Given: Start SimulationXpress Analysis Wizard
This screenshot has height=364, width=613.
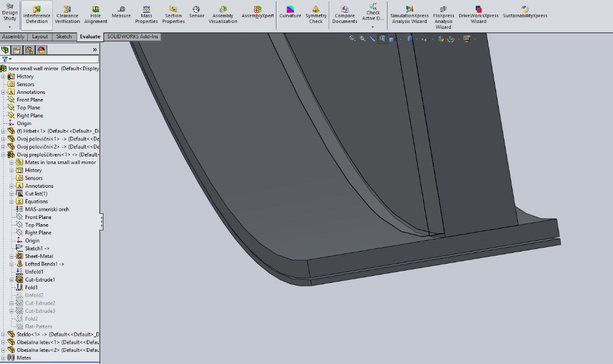Looking at the screenshot, I should pyautogui.click(x=409, y=15).
